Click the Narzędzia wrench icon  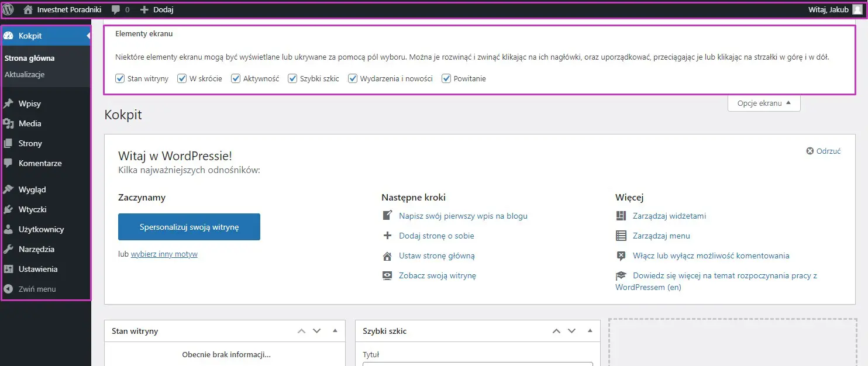coord(8,249)
